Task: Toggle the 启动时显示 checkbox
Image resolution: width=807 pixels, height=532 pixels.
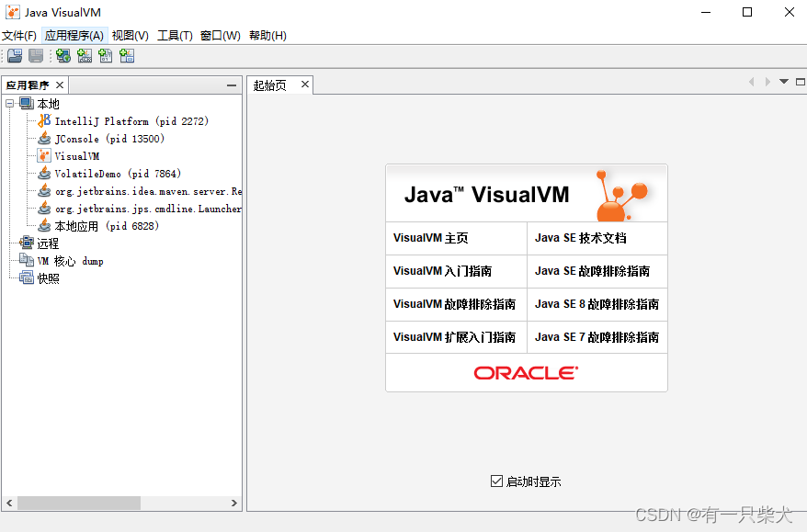Action: 496,481
